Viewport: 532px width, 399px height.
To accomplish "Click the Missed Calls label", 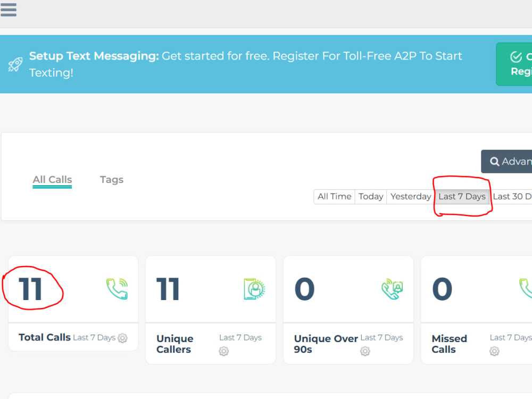I will [x=449, y=344].
